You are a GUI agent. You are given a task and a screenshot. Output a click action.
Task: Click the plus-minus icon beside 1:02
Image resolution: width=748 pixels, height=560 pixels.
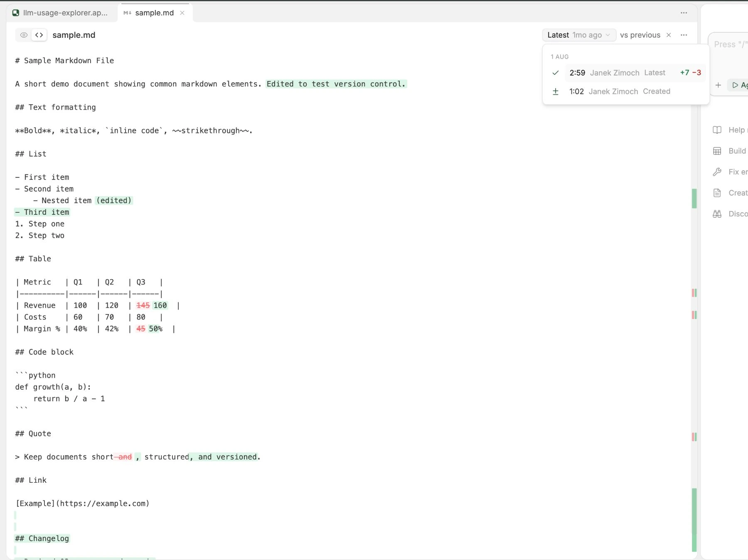pyautogui.click(x=555, y=91)
